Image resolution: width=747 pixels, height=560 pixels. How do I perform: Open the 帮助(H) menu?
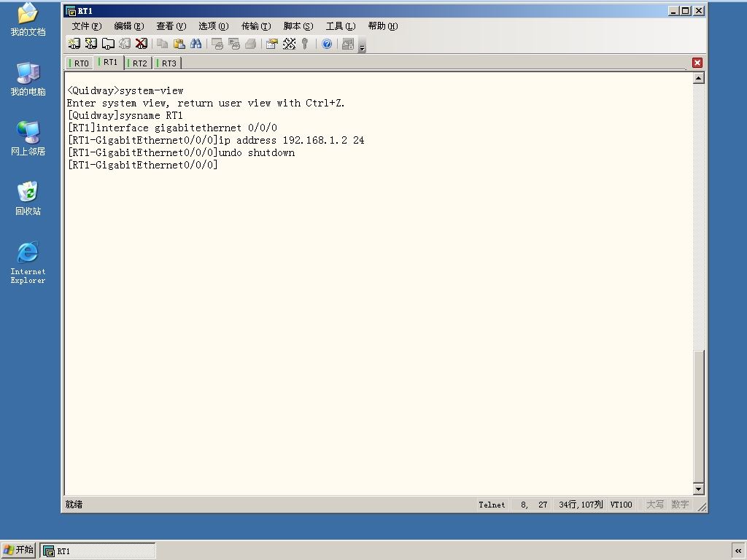[x=382, y=26]
